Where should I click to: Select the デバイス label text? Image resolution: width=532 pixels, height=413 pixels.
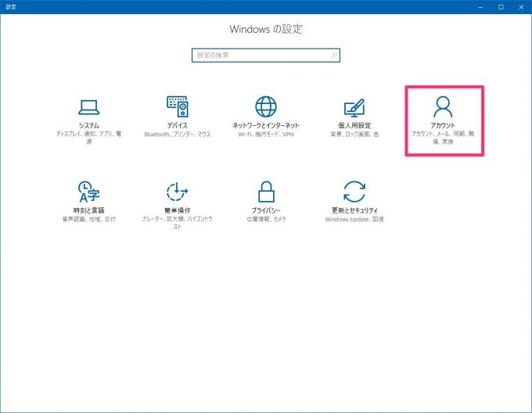pos(178,125)
